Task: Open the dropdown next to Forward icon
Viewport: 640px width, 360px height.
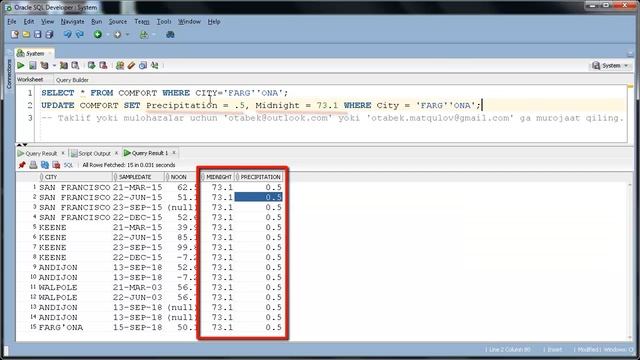Action: pyautogui.click(x=127, y=35)
